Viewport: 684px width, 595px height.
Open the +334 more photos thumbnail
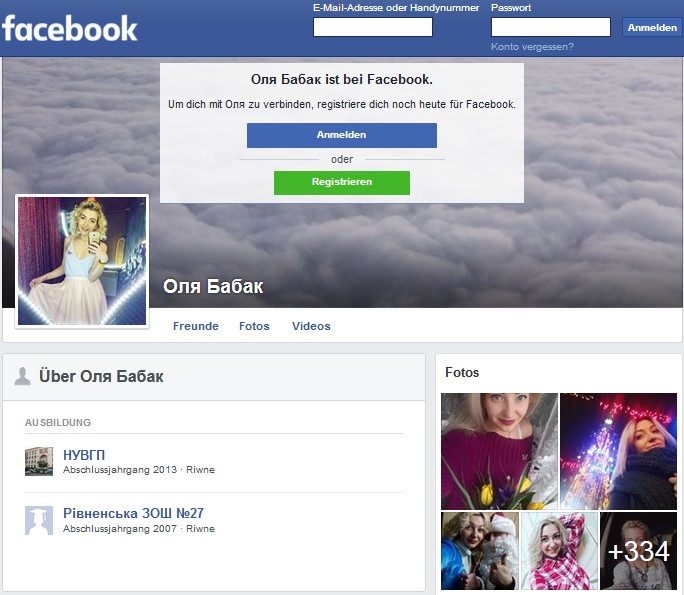coord(638,551)
